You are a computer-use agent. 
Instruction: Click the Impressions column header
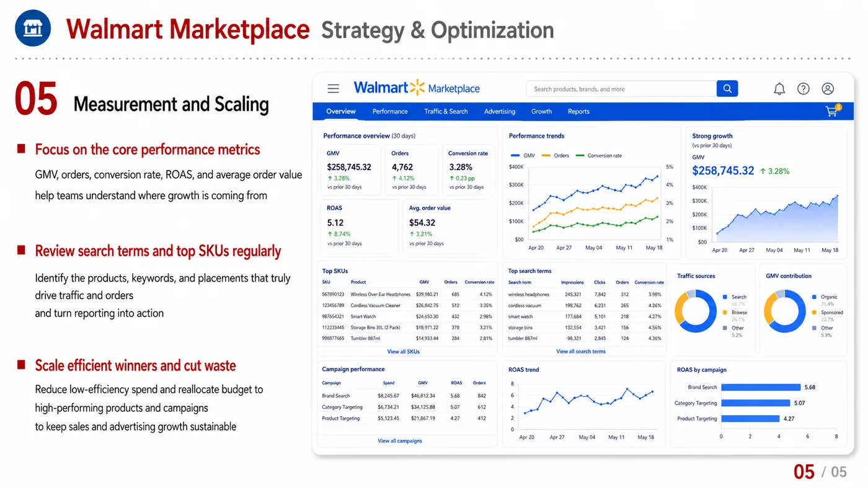coord(572,282)
